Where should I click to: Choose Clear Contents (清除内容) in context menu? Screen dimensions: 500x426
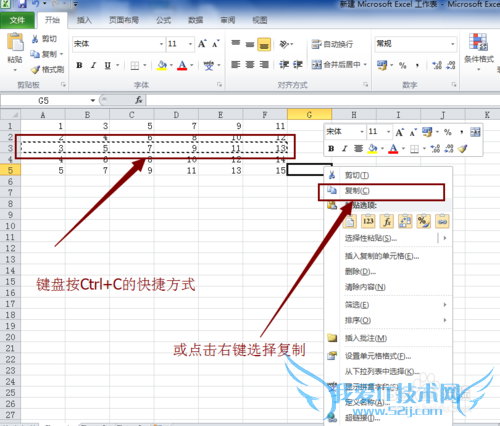(x=388, y=287)
